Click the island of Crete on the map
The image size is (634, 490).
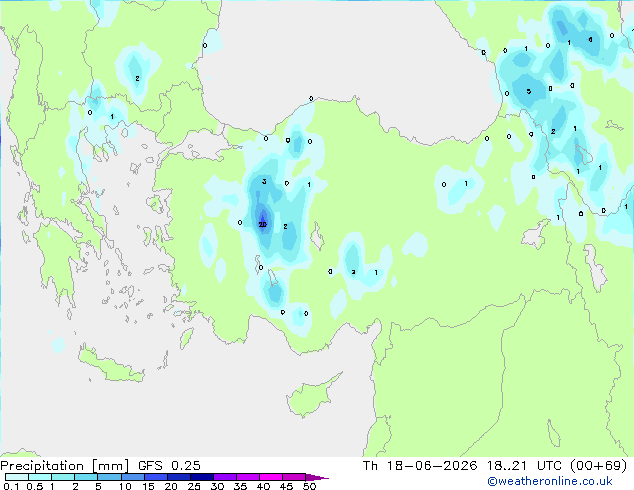[111, 365]
